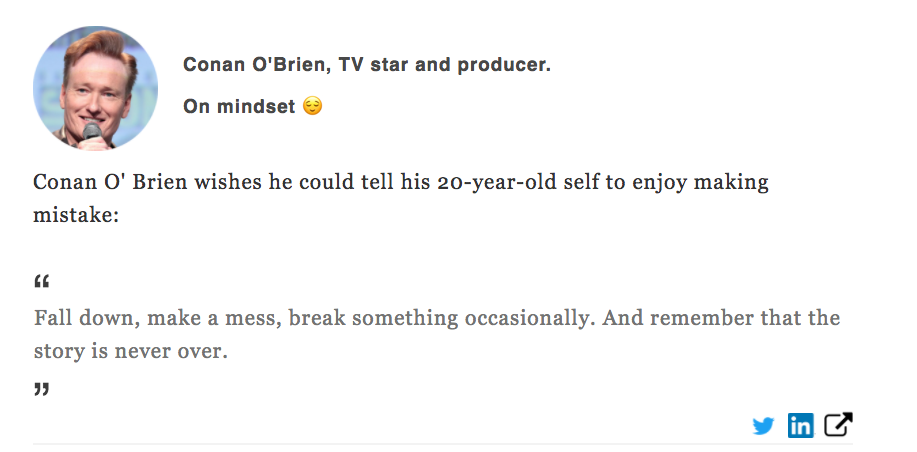Click the "story is never over." text
This screenshot has width=917, height=452.
coord(130,351)
